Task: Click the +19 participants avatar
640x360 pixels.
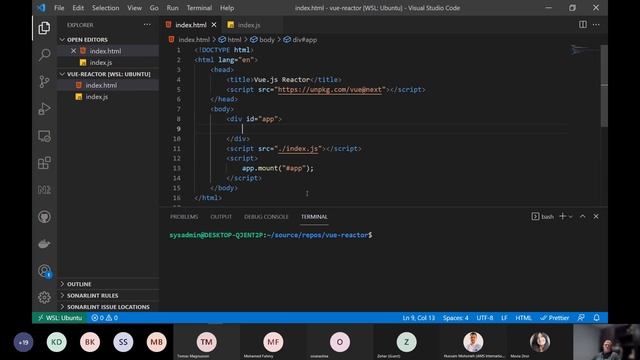Action: [23, 342]
